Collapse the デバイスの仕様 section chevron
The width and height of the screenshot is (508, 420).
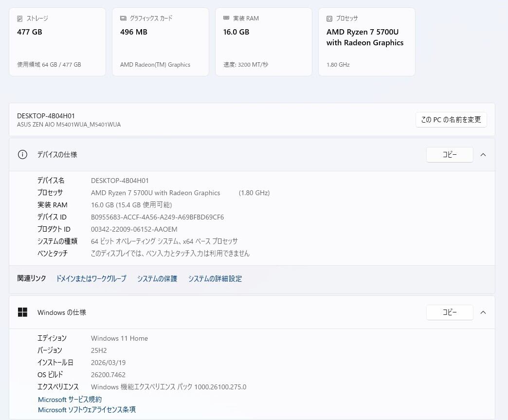coord(483,155)
